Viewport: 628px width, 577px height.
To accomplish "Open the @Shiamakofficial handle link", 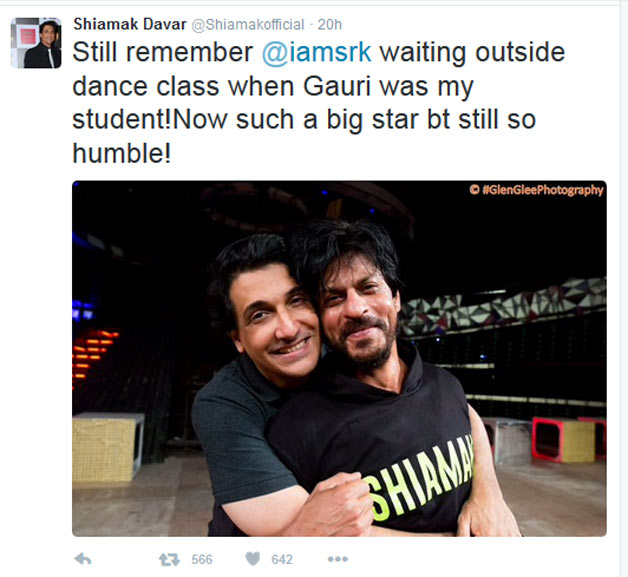I will coord(248,25).
